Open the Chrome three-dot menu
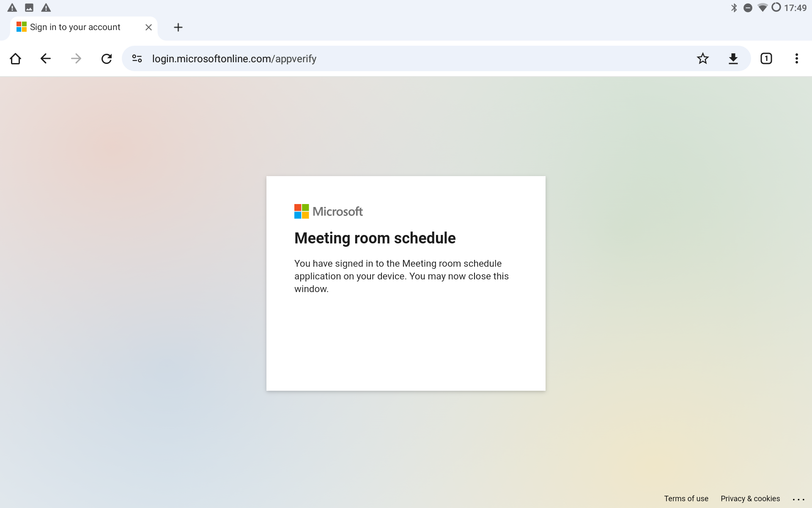 coord(797,58)
